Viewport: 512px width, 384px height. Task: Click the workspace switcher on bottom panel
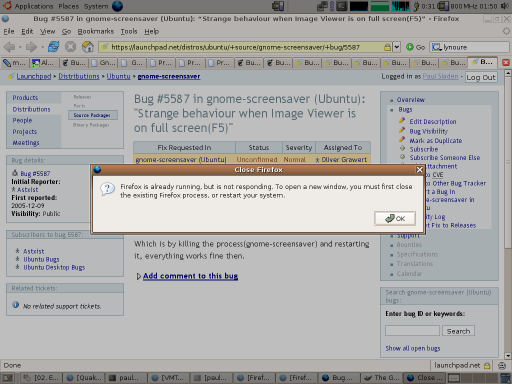pyautogui.click(x=473, y=378)
